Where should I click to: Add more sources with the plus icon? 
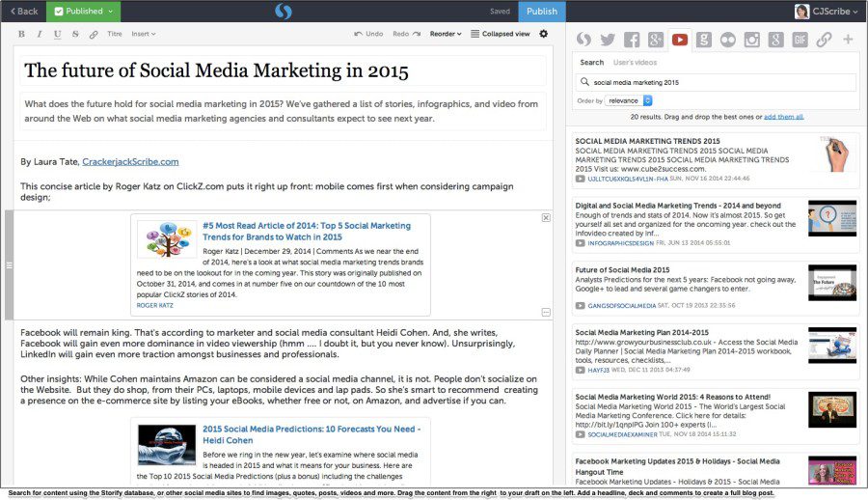pyautogui.click(x=848, y=40)
